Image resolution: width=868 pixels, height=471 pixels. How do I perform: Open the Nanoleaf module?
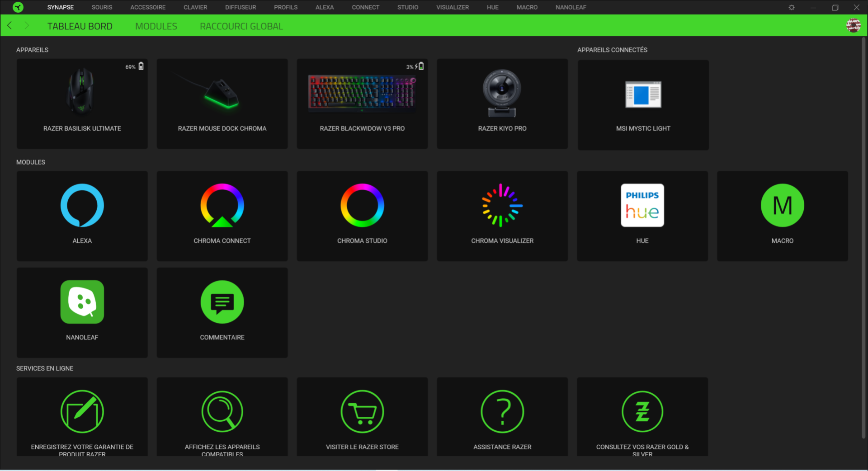(x=82, y=312)
